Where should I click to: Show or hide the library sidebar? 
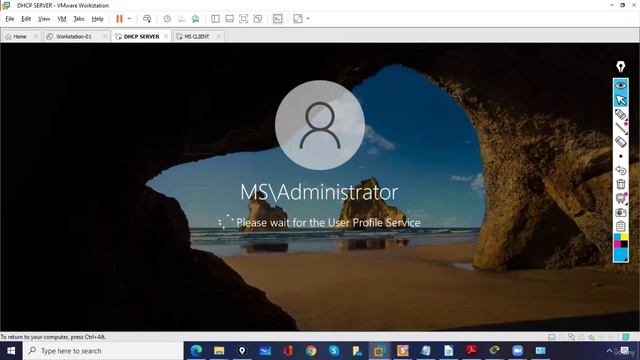(x=215, y=19)
